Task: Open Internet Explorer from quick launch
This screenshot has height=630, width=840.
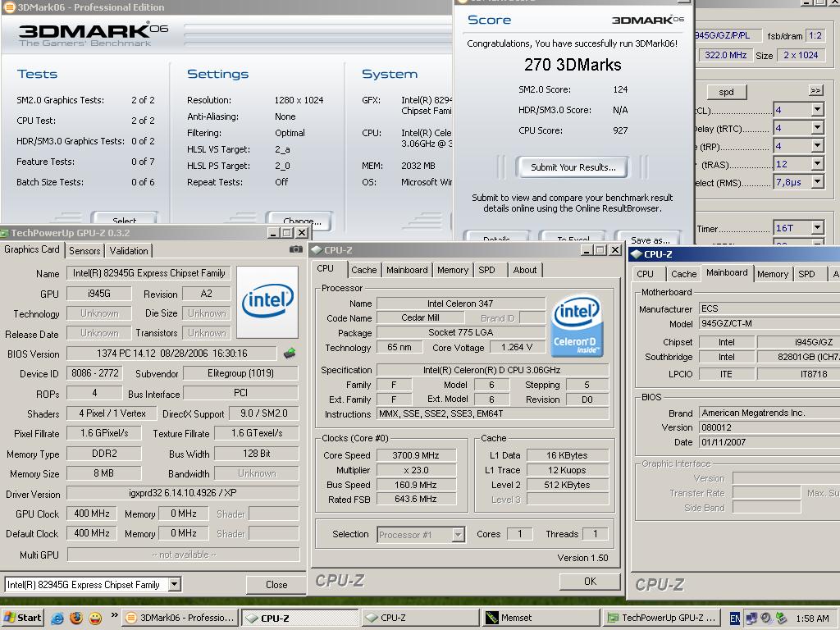Action: 57,618
